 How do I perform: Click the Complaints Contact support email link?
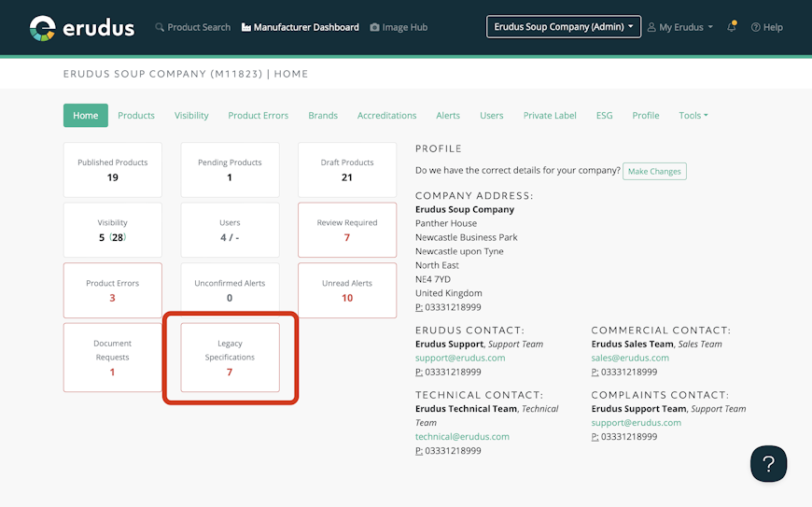636,423
